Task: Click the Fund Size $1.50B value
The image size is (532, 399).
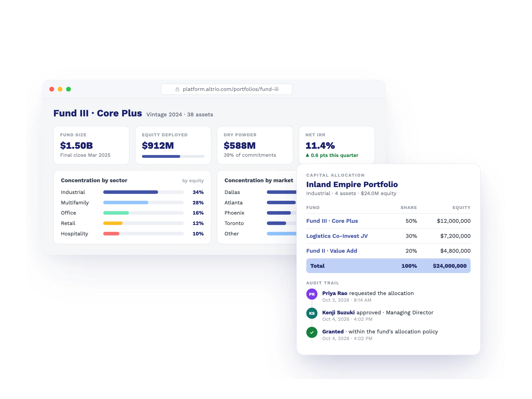Action: click(76, 145)
